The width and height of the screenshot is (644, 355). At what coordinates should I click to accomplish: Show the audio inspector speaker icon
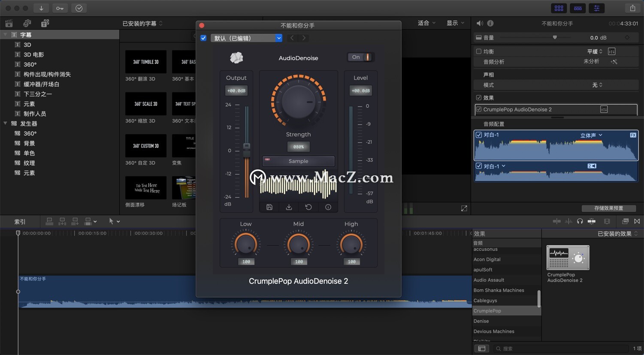click(x=480, y=23)
